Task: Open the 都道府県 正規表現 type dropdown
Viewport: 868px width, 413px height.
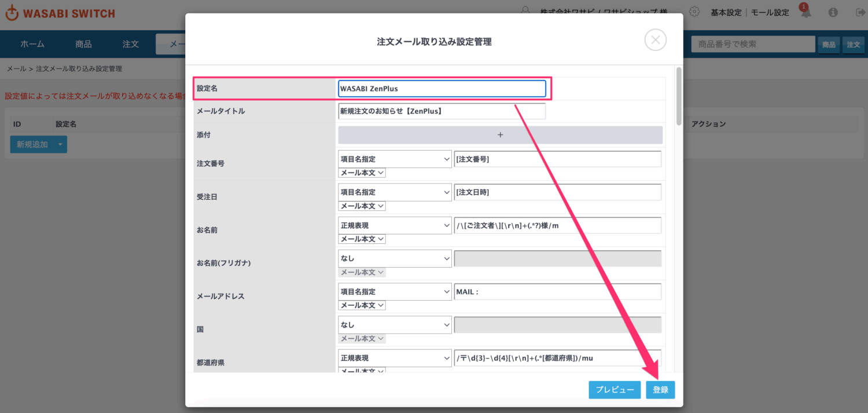Action: (x=395, y=358)
